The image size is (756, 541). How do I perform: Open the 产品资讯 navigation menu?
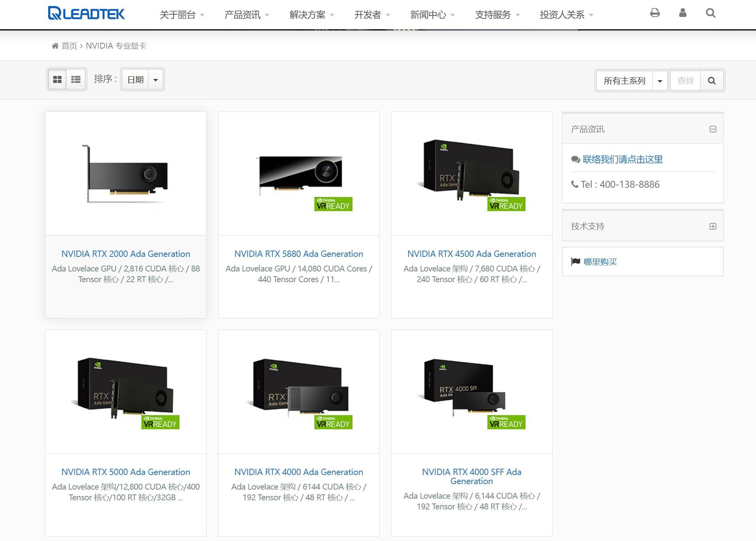pos(247,15)
